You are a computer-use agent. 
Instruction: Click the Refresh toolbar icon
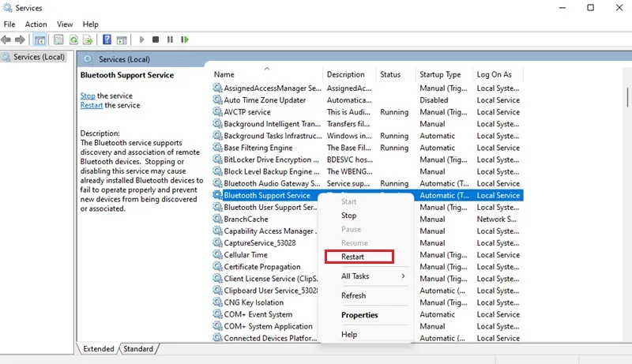73,39
